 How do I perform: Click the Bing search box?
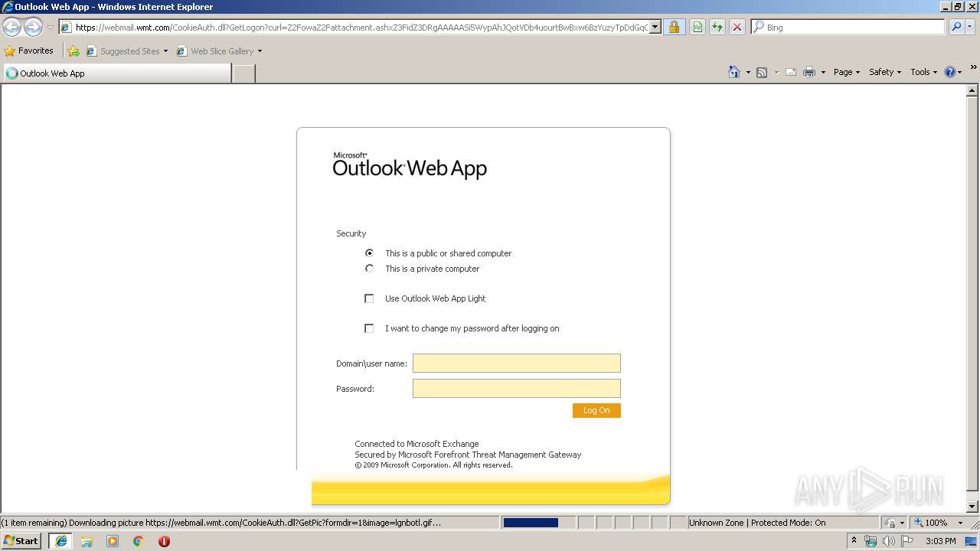(x=848, y=27)
